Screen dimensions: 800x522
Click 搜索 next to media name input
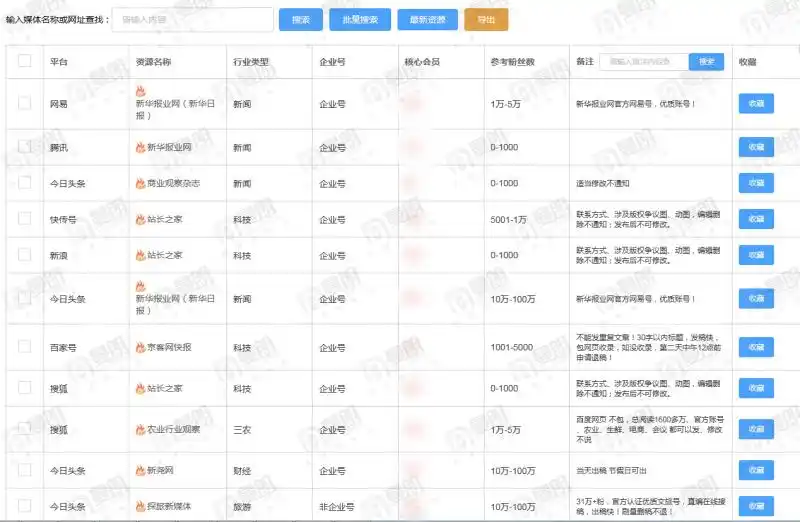tap(300, 20)
